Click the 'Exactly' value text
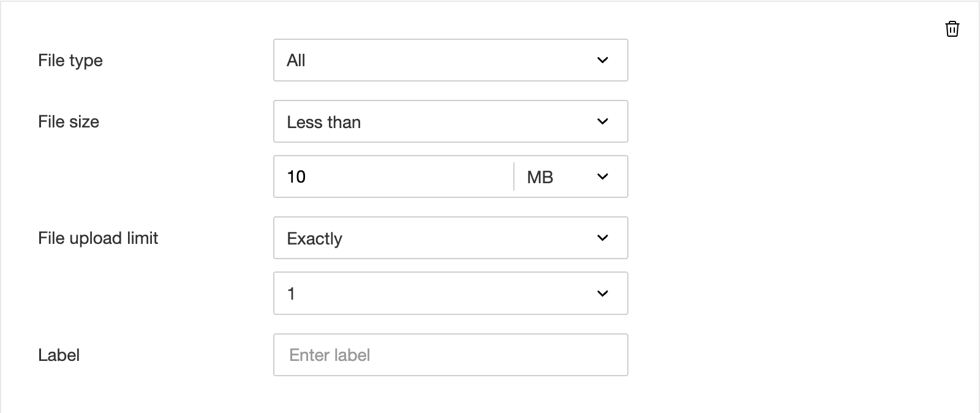Viewport: 980px width, 413px height. pos(314,238)
